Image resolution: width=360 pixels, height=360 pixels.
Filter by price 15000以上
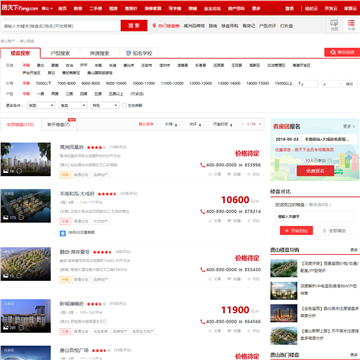pos(283,83)
